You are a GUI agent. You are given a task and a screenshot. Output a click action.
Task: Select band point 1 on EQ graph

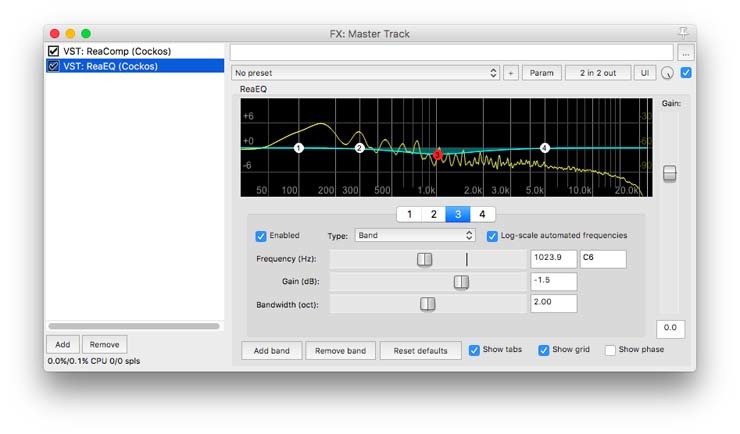coord(298,148)
